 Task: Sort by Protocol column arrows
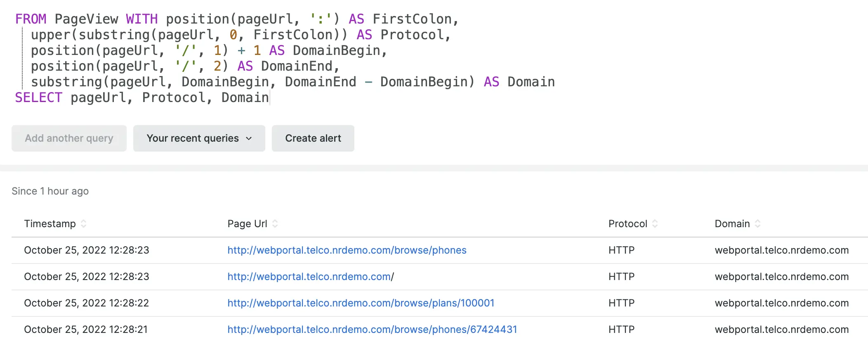(655, 224)
